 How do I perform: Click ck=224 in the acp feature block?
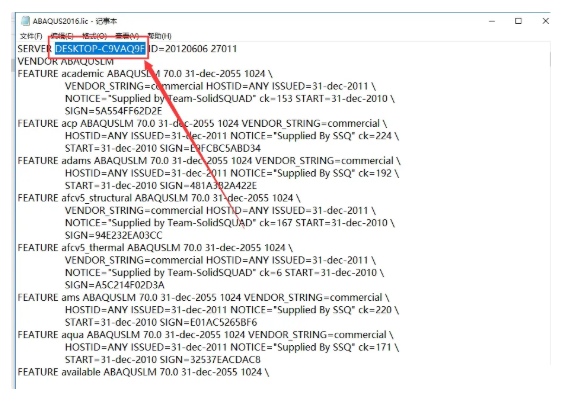[375, 136]
